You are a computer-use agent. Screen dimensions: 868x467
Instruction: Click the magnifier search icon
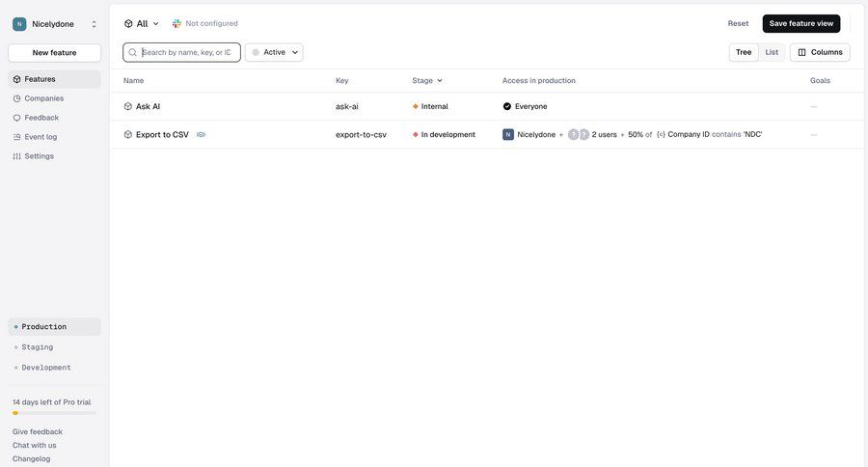click(132, 53)
